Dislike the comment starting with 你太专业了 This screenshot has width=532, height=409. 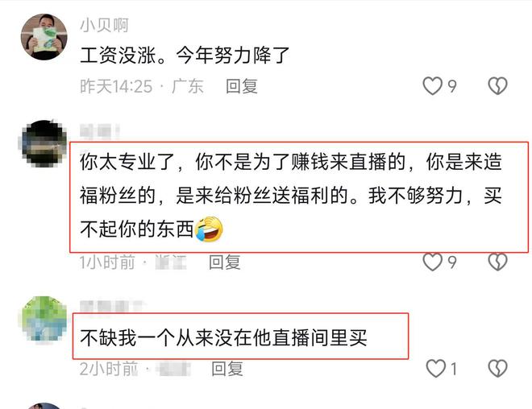(x=497, y=262)
